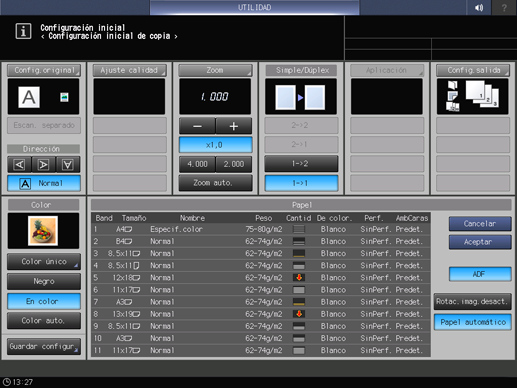Select tray 8 13x19 paper row

point(261,314)
